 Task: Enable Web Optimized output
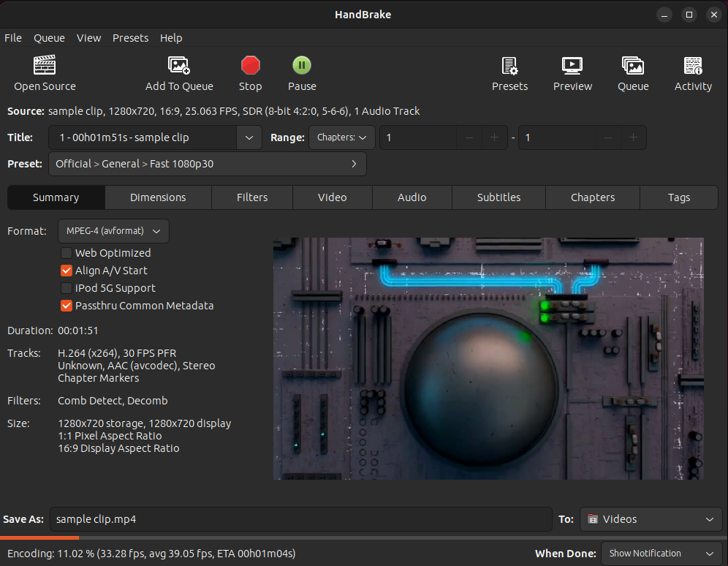click(67, 253)
